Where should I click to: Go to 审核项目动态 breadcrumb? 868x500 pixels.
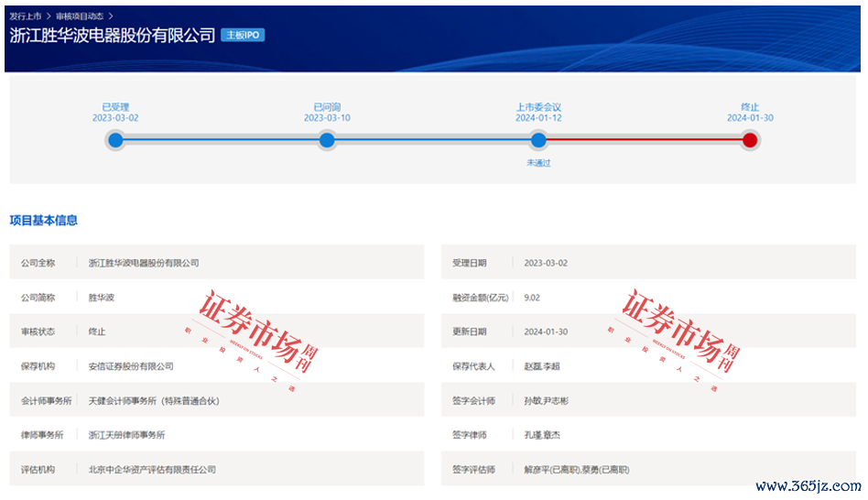tap(80, 16)
